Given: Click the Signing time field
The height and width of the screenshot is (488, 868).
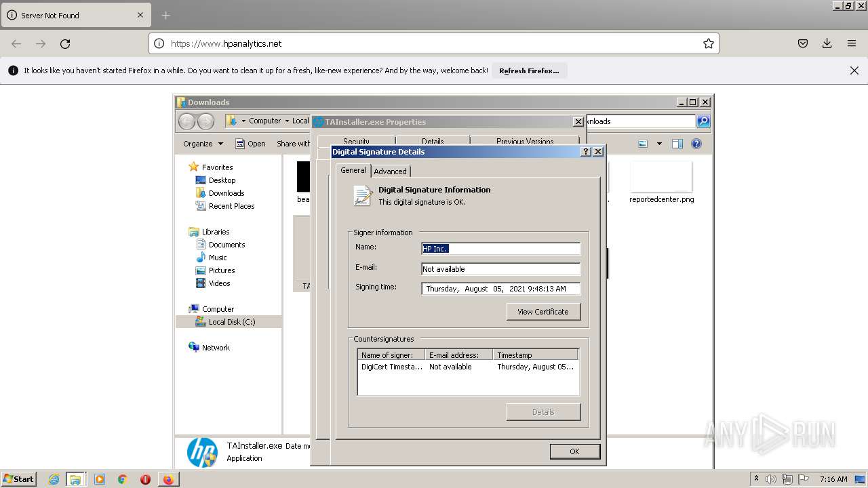Looking at the screenshot, I should click(x=500, y=289).
